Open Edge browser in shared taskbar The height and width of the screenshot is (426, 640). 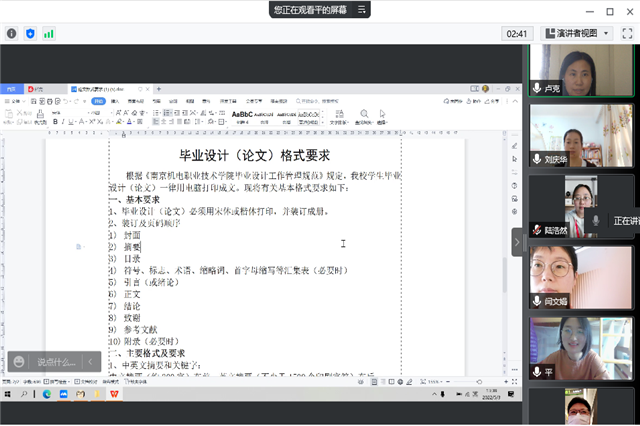pyautogui.click(x=47, y=394)
